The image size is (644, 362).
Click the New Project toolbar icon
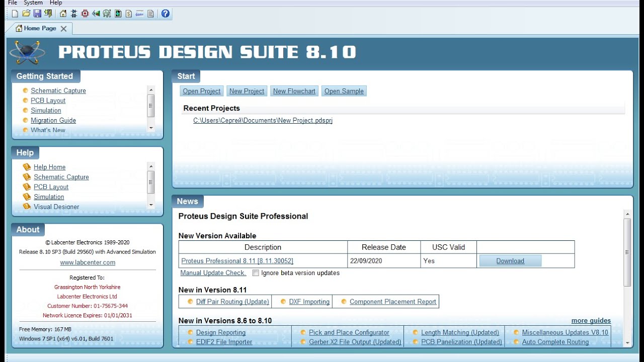click(15, 14)
